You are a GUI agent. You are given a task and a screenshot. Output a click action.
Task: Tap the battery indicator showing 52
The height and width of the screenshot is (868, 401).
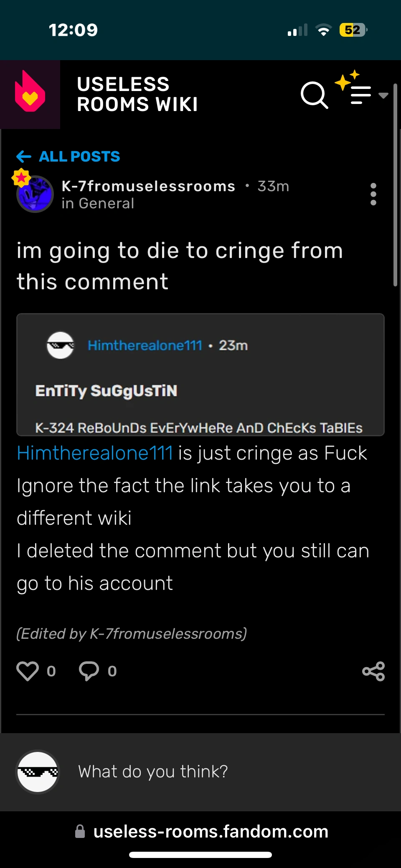coord(352,29)
